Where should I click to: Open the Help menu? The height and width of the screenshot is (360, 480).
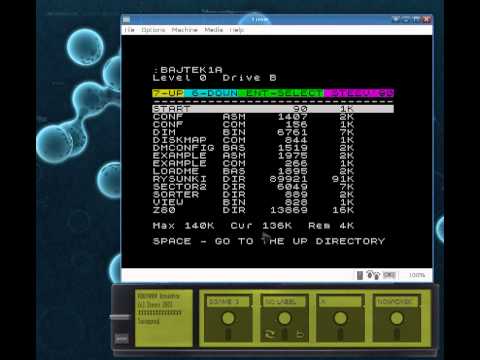237,30
